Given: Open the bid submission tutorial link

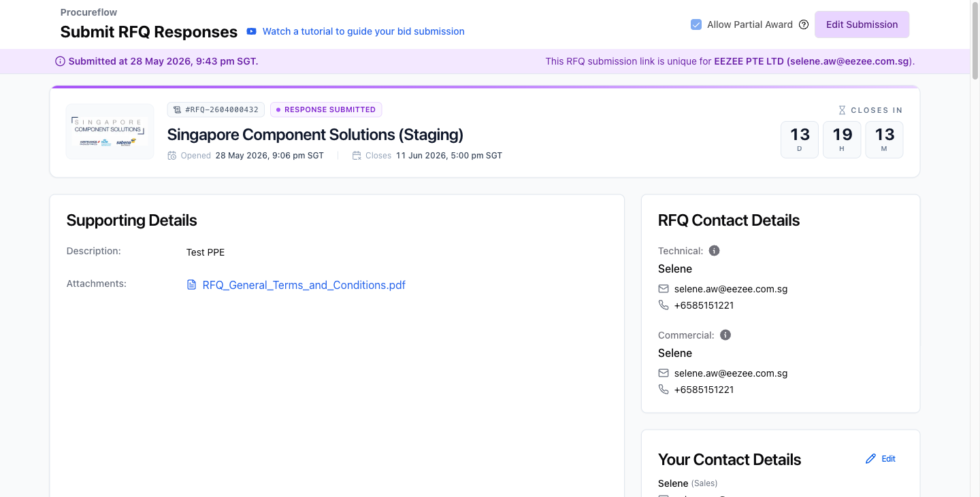Looking at the screenshot, I should tap(363, 31).
